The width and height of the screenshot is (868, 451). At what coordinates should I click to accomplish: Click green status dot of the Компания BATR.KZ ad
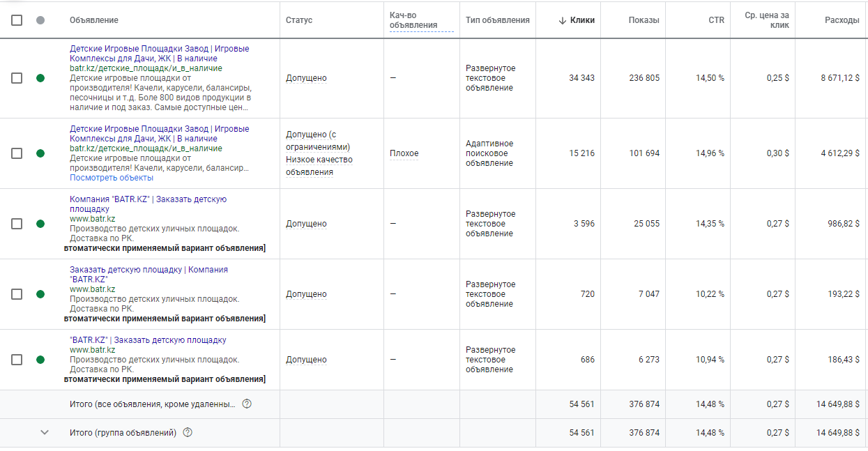[x=40, y=223]
